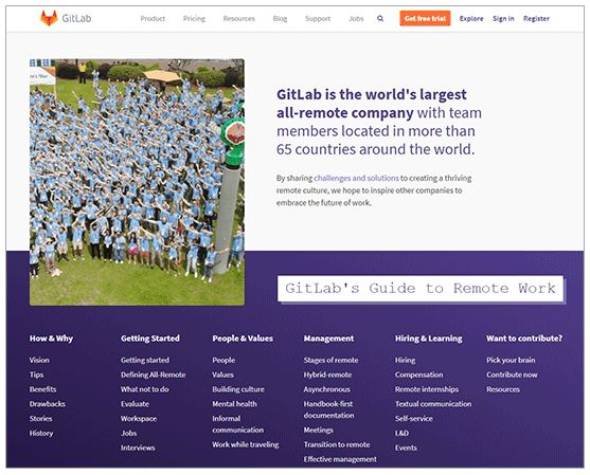
Task: Open the Drawbacks link
Action: (x=47, y=404)
